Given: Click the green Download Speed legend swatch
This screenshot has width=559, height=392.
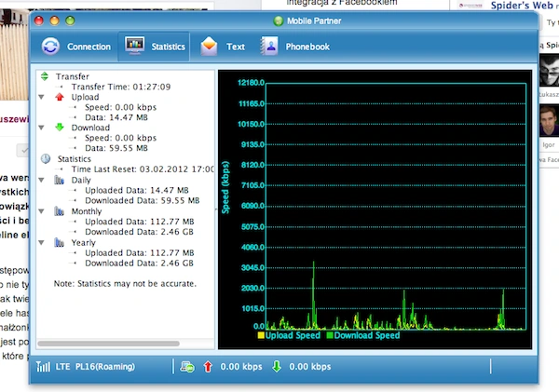Looking at the screenshot, I should tap(330, 335).
